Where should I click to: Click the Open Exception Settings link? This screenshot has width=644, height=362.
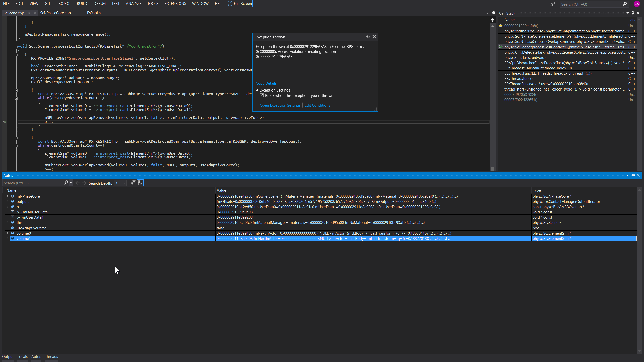[280, 105]
